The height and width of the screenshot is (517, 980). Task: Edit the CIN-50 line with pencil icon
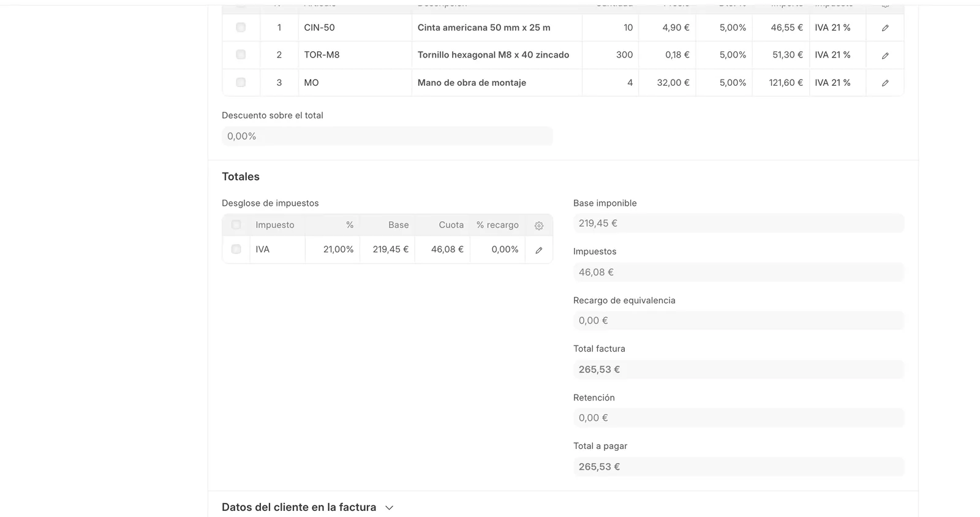885,28
